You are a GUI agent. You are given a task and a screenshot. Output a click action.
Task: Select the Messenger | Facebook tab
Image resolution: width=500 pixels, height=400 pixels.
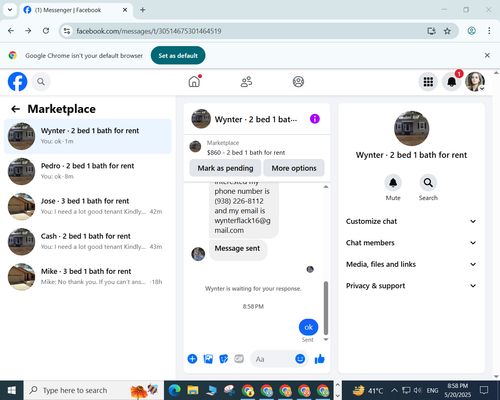pyautogui.click(x=76, y=10)
